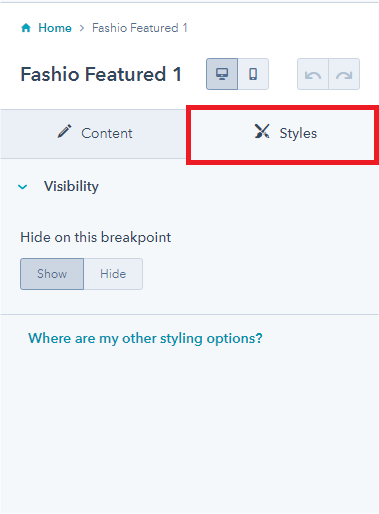This screenshot has height=514, width=379.
Task: Collapse the Visibility section chevron
Action: 23,187
